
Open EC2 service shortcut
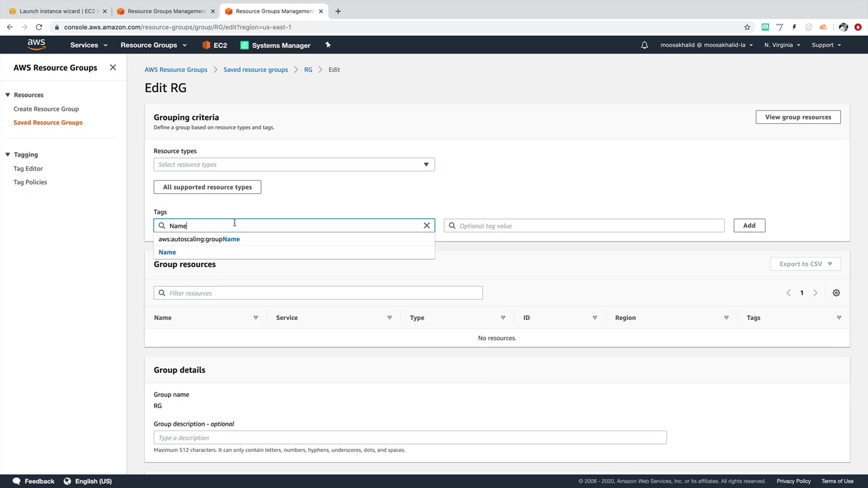[214, 45]
